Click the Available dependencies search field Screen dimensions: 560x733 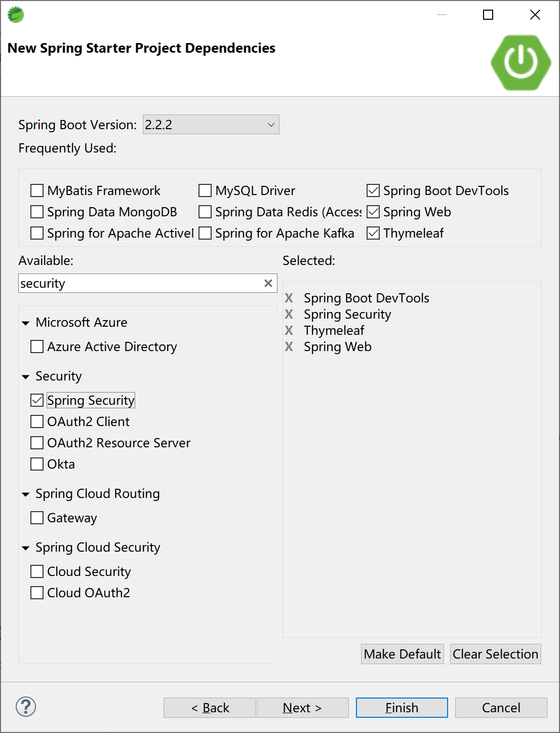point(139,283)
